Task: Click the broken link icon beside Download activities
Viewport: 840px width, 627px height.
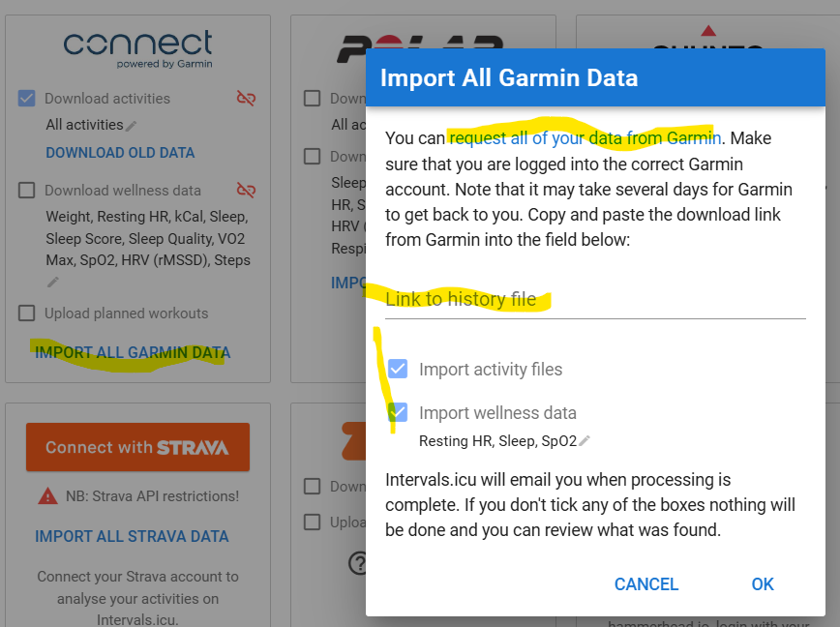Action: coord(246,98)
